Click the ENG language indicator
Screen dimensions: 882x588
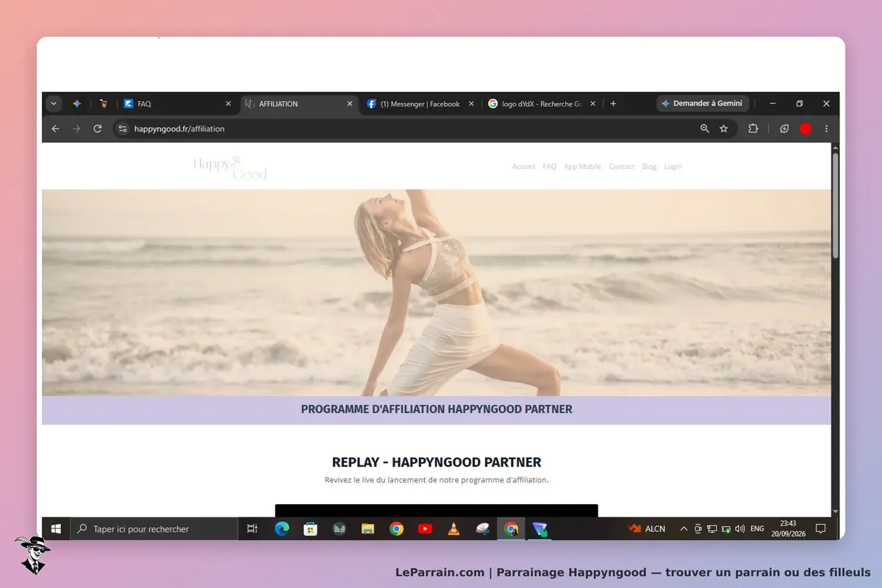[758, 528]
